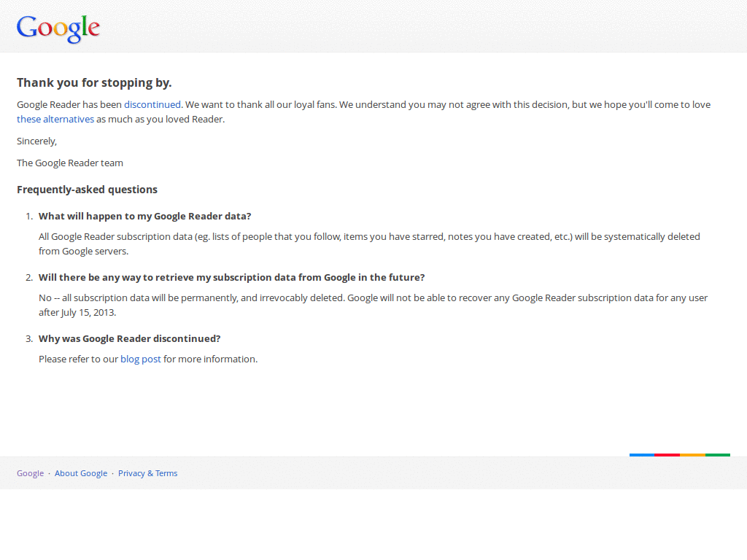Follow the "these alternatives" link
Viewport: 747px width, 560px height.
click(55, 119)
